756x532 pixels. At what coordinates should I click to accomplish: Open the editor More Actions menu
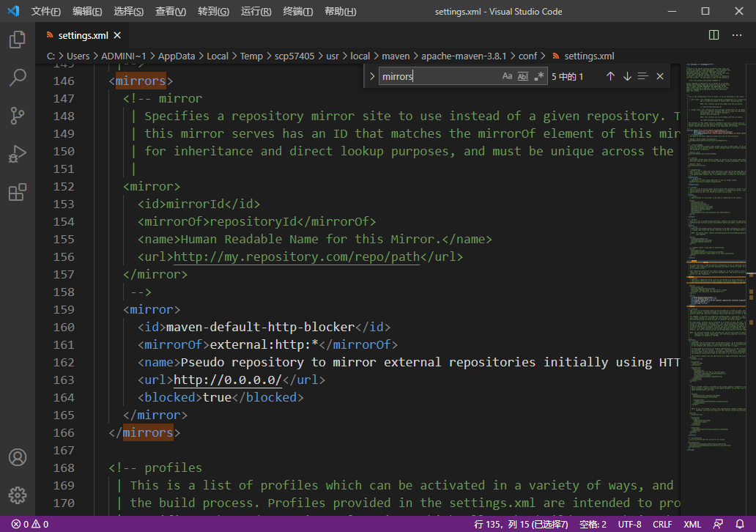pos(738,35)
